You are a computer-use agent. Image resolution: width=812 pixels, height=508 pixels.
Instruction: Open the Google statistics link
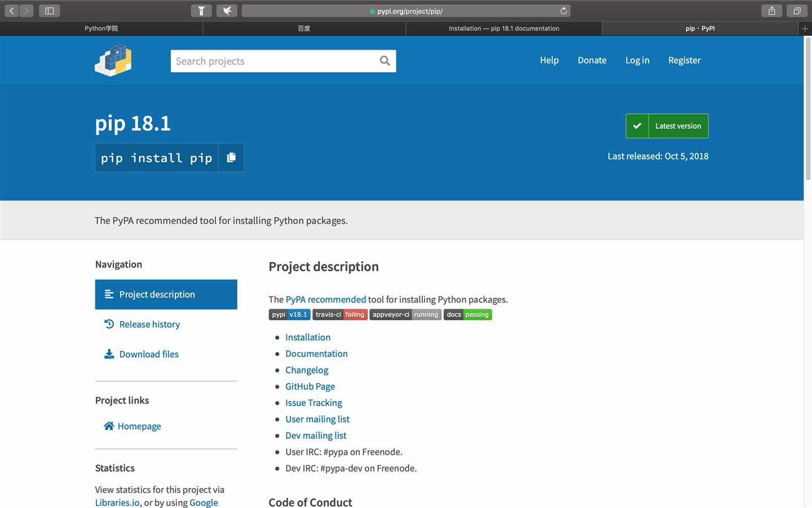click(204, 502)
